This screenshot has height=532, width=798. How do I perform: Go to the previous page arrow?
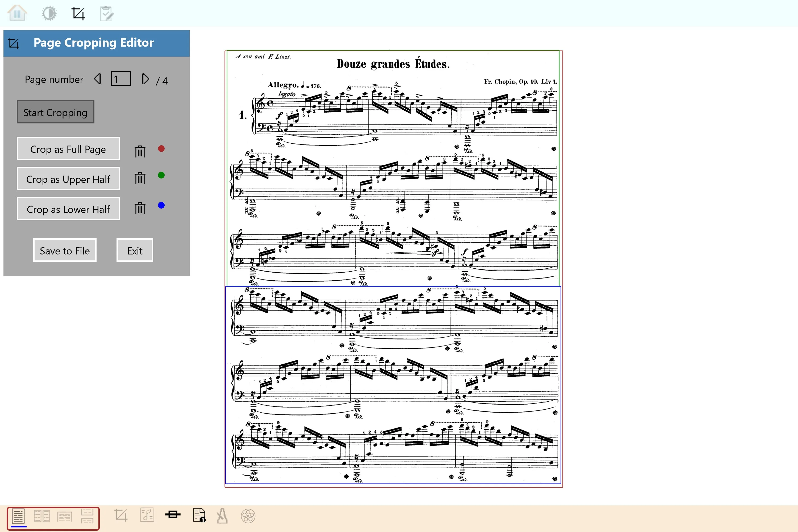(x=98, y=79)
